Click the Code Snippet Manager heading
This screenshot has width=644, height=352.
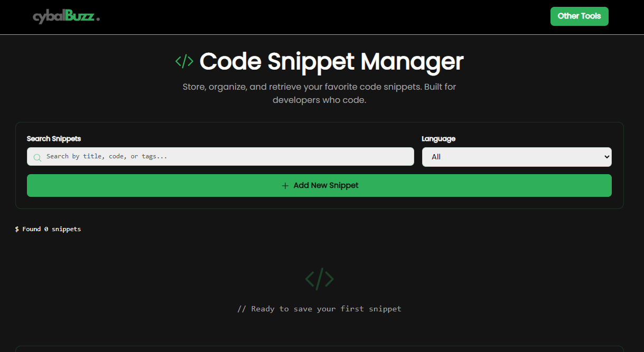tap(331, 61)
